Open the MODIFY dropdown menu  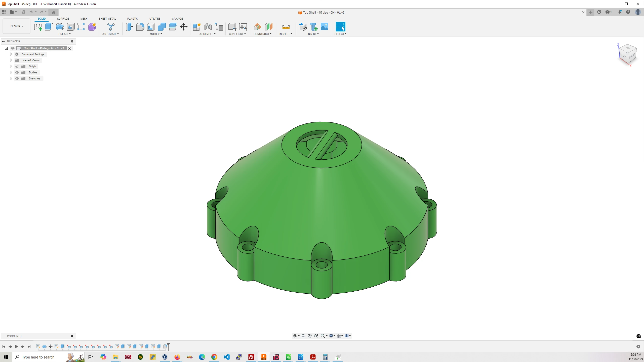(156, 34)
